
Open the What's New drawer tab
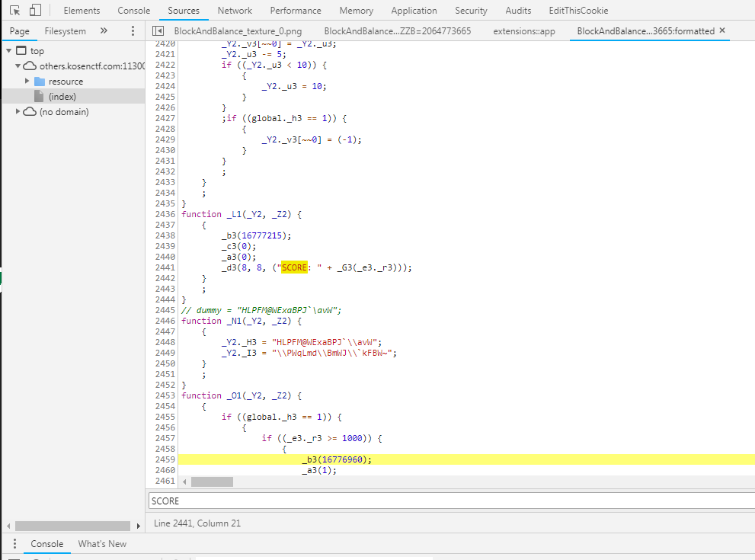click(101, 543)
